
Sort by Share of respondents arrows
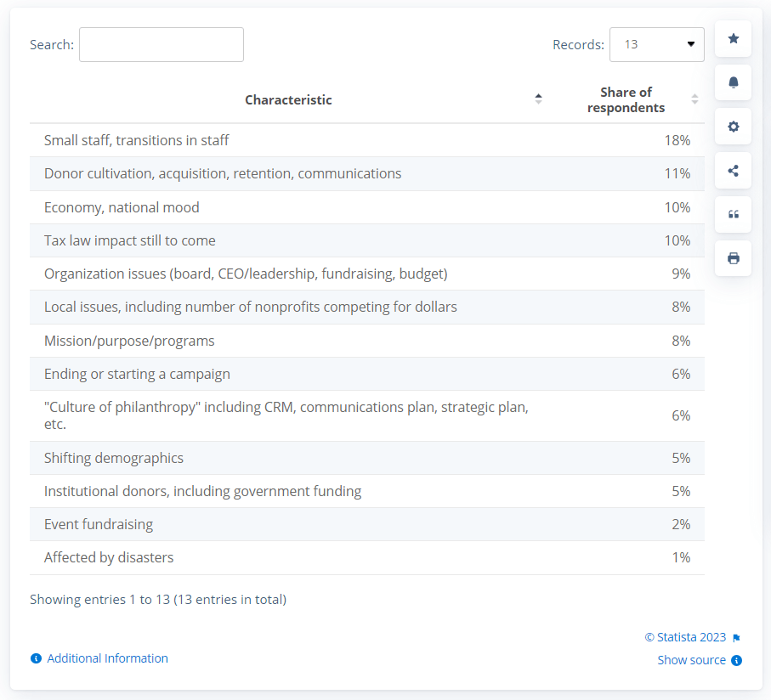[x=694, y=99]
